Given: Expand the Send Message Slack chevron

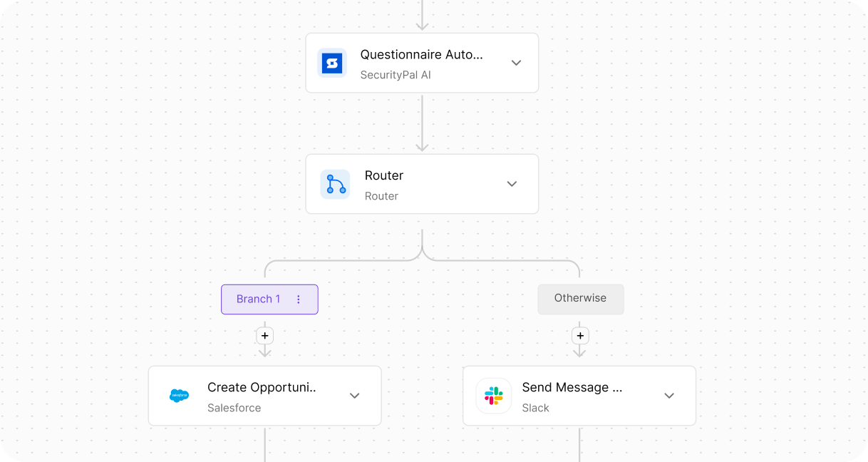Looking at the screenshot, I should coord(669,396).
